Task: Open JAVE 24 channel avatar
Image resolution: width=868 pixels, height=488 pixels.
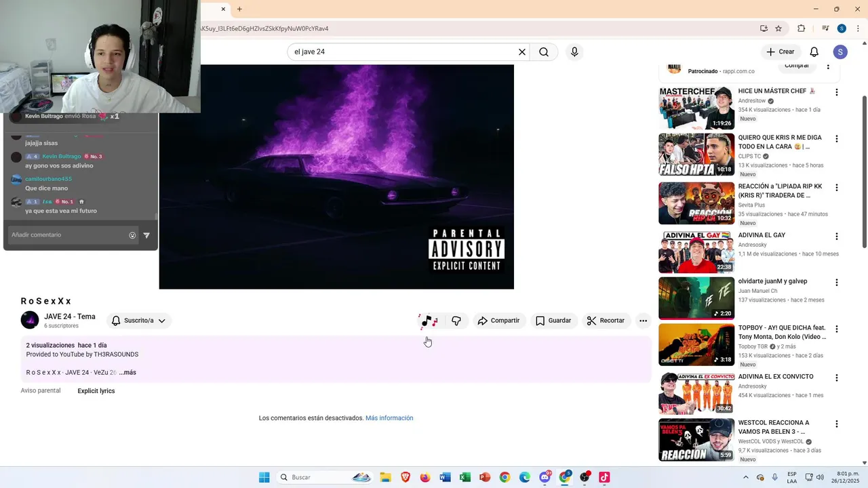Action: pyautogui.click(x=30, y=320)
